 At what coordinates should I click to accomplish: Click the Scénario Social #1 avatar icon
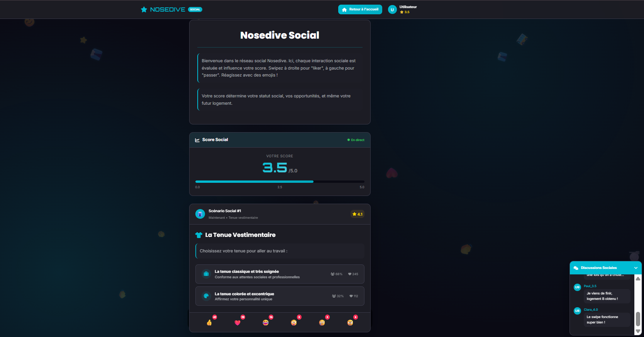point(200,214)
